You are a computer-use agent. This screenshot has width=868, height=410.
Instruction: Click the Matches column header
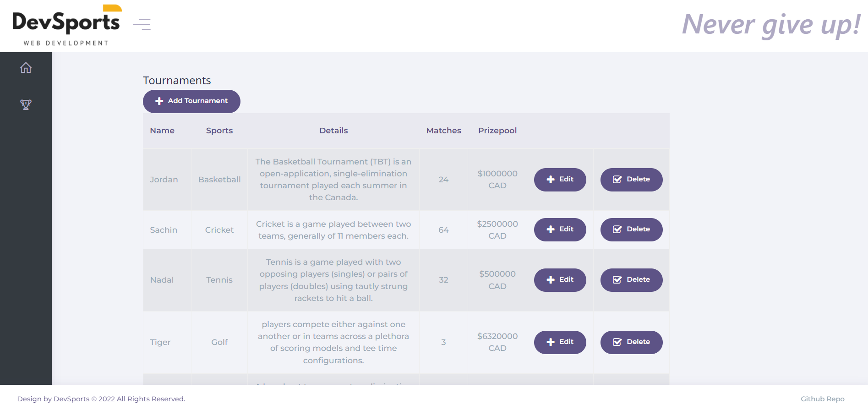pos(443,131)
